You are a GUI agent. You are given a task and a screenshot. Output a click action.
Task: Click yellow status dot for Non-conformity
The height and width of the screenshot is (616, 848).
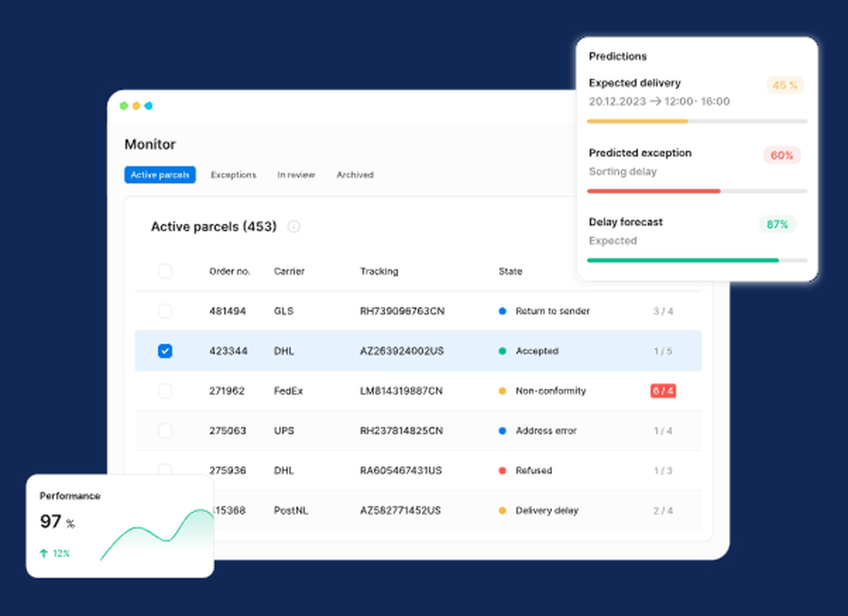click(502, 391)
